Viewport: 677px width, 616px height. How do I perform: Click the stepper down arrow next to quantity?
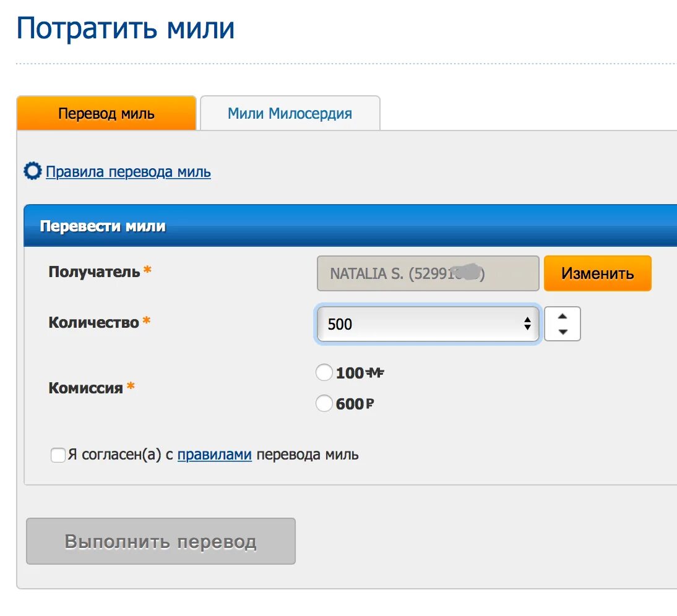pos(562,332)
